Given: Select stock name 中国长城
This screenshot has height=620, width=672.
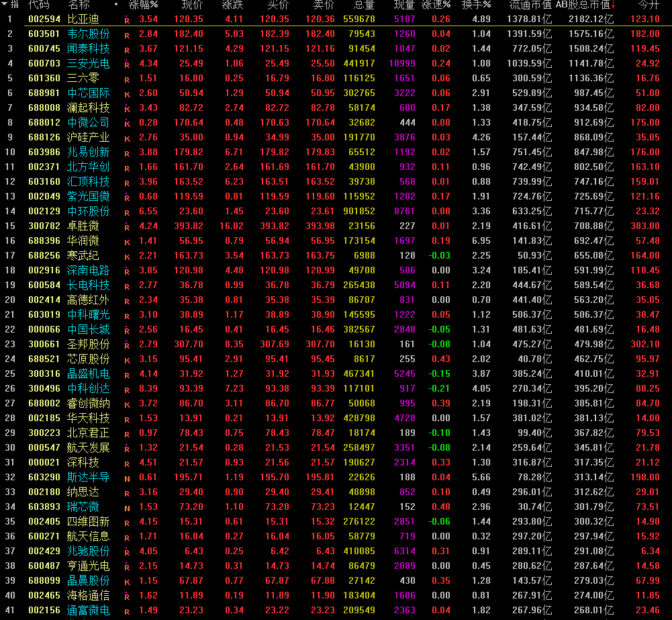Looking at the screenshot, I should (x=89, y=329).
